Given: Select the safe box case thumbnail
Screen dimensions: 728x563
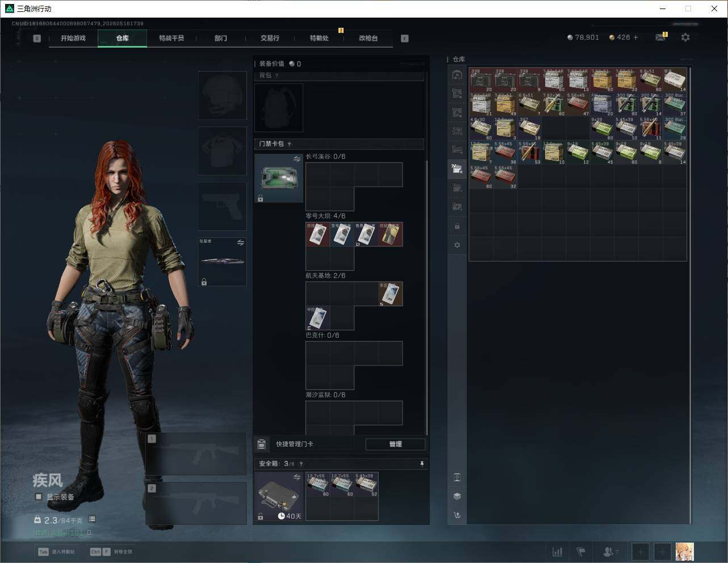Looking at the screenshot, I should click(x=279, y=497).
